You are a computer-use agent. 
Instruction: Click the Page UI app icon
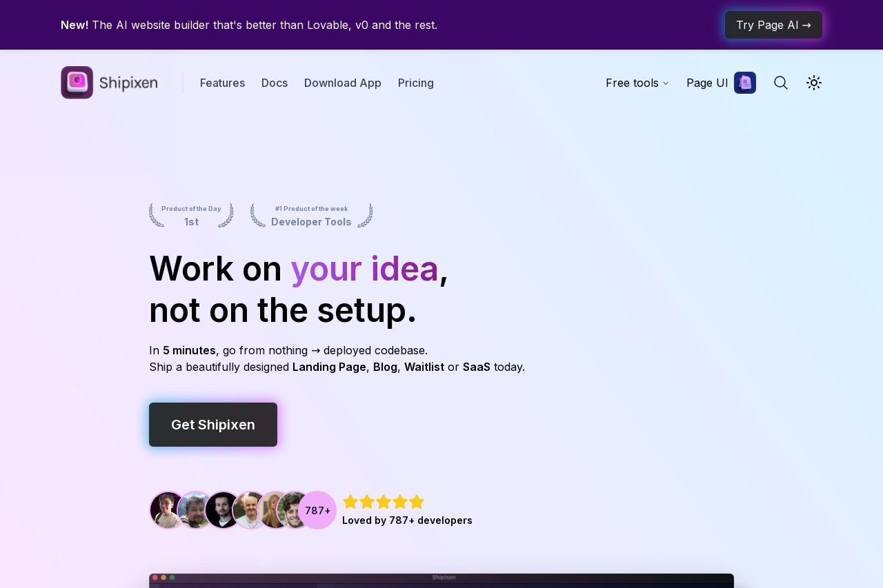745,83
